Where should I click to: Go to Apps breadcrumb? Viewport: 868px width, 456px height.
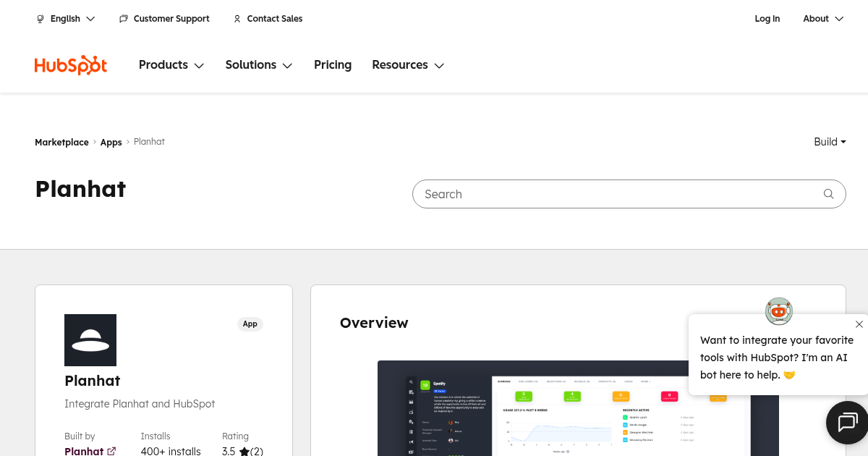pyautogui.click(x=111, y=143)
